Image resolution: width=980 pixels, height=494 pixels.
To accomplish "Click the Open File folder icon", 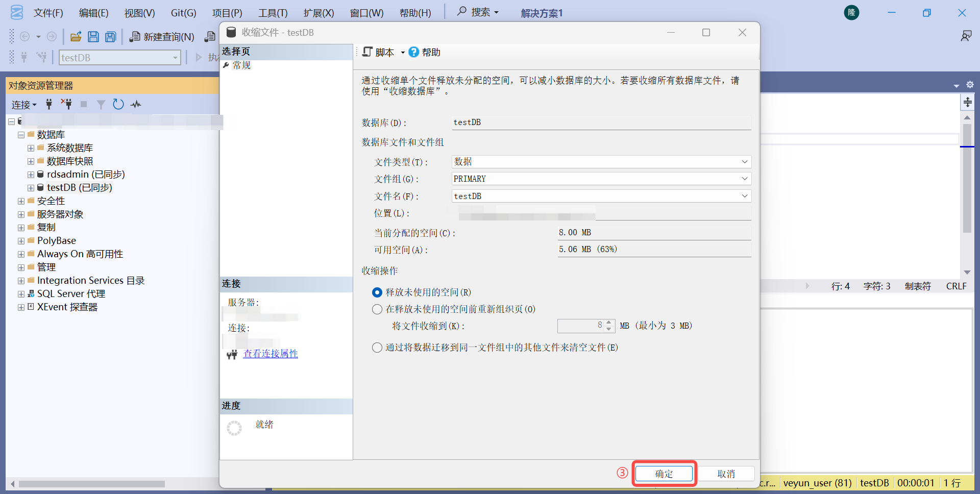I will click(76, 37).
